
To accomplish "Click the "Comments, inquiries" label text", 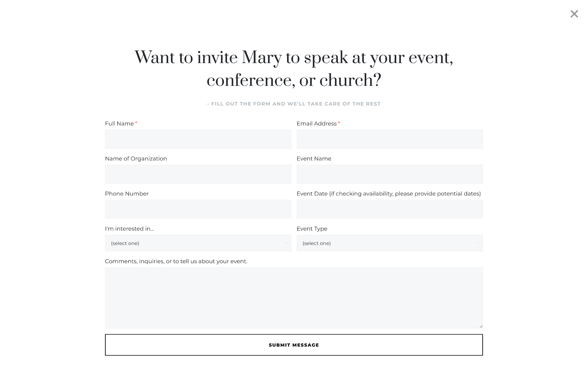I will tap(176, 261).
